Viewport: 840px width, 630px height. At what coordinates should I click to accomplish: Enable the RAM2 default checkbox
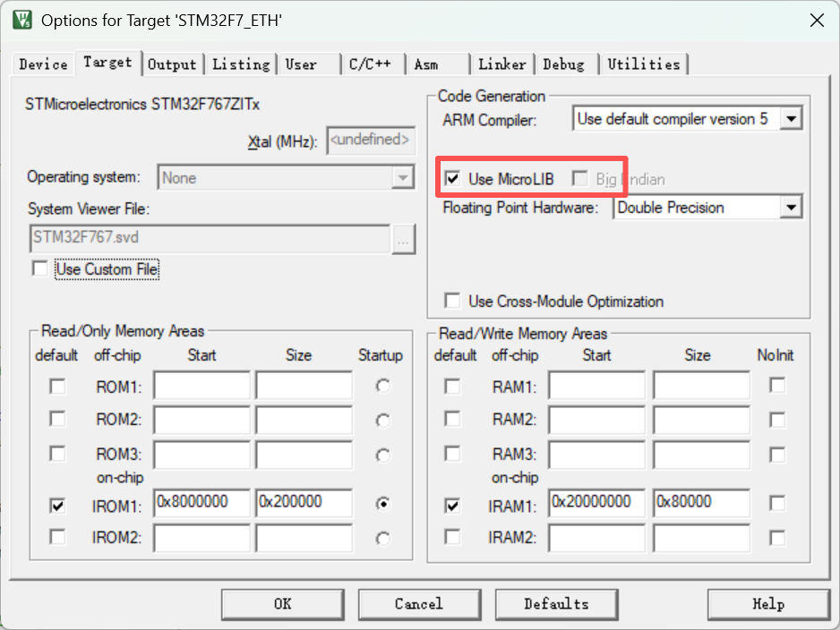452,419
